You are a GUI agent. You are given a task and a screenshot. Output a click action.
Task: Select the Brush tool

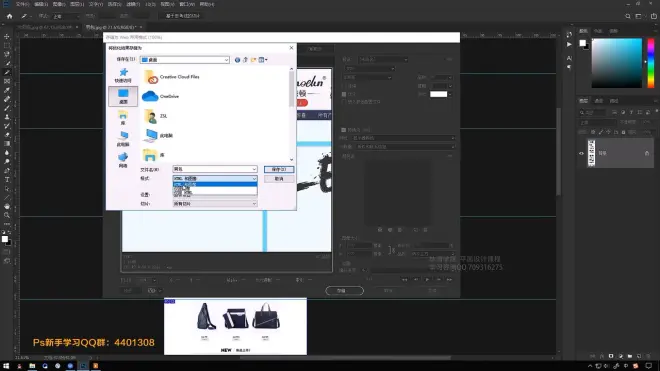coord(7,108)
